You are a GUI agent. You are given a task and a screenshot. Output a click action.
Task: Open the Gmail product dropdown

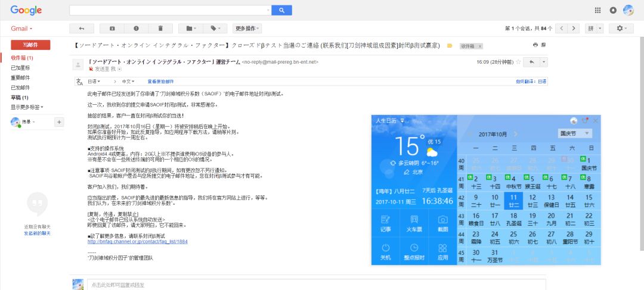point(22,29)
